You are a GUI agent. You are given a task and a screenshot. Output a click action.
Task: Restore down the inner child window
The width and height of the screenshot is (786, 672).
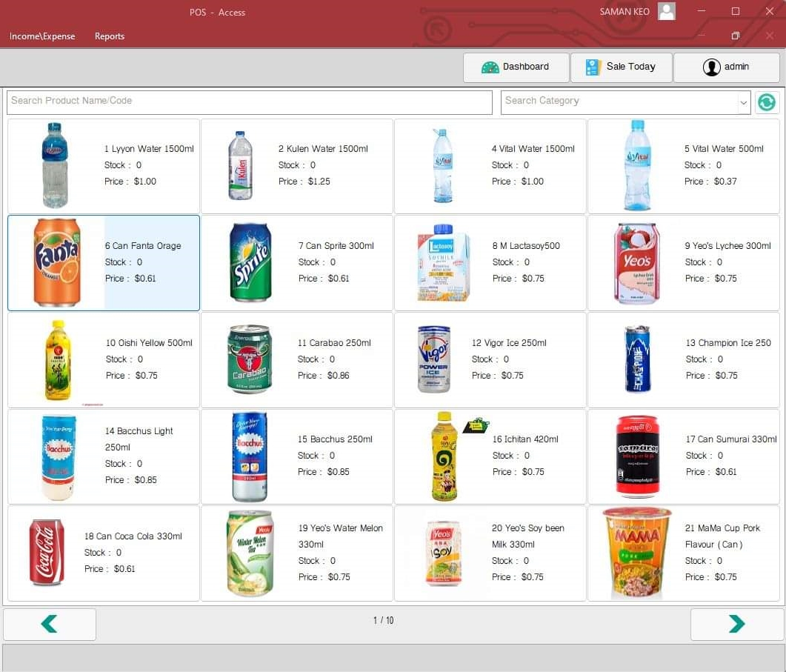(736, 36)
